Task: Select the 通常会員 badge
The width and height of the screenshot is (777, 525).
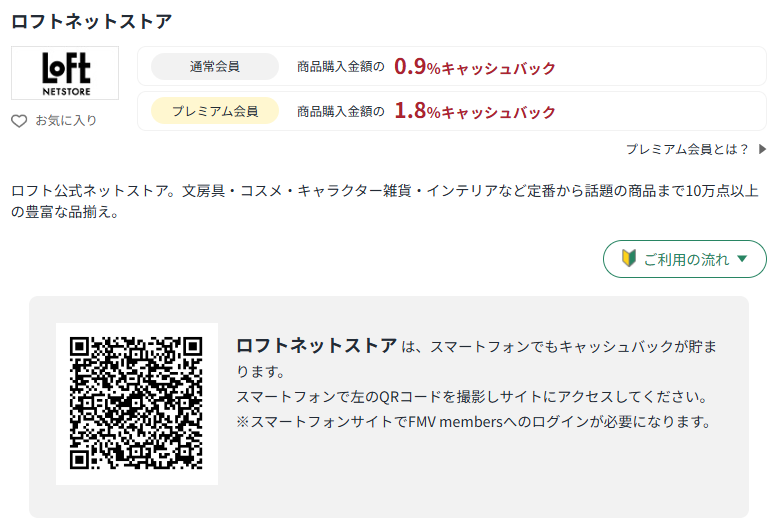Action: click(x=215, y=66)
